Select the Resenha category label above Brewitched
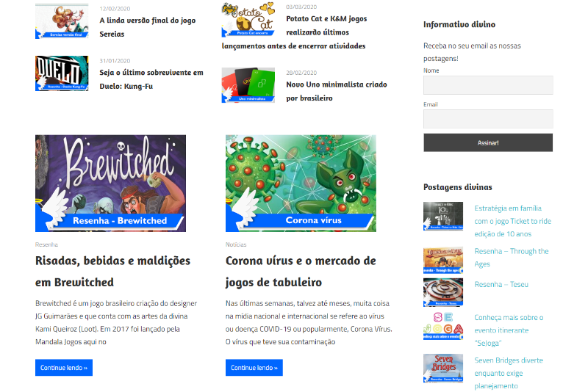588x392 pixels. [x=46, y=244]
